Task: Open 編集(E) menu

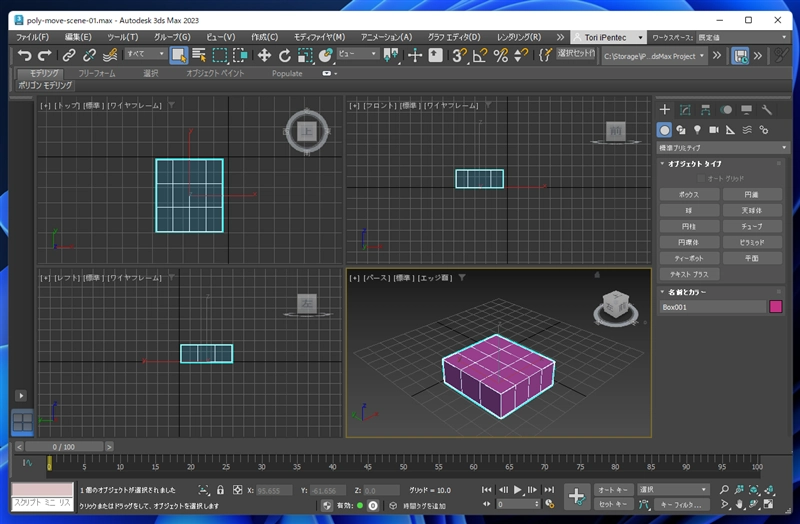Action: 78,37
